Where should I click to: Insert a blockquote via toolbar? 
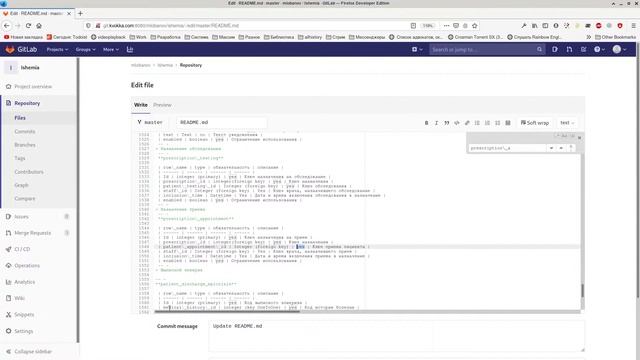coord(447,123)
